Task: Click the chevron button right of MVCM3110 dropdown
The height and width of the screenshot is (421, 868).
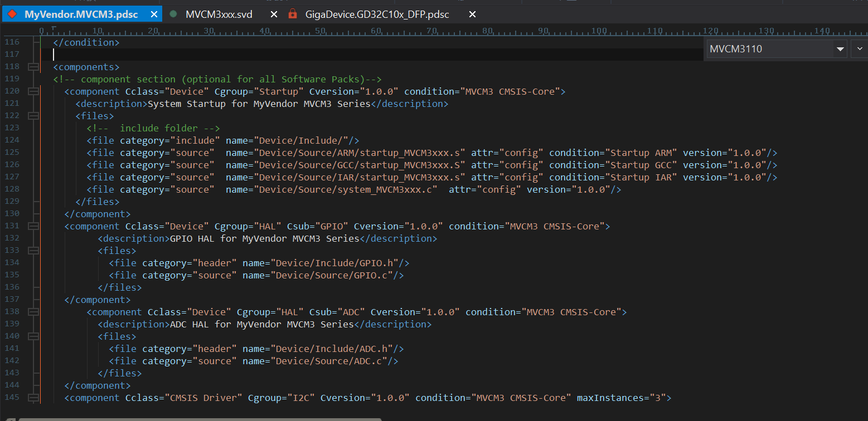Action: click(859, 49)
